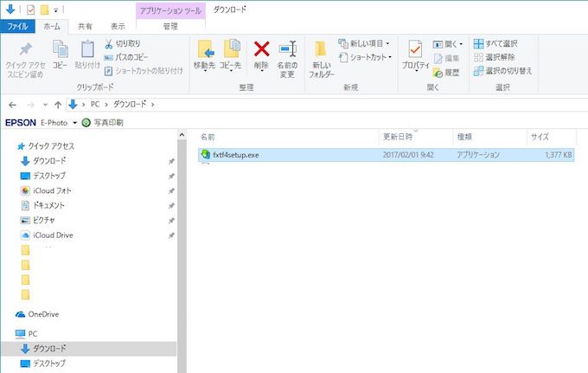The height and width of the screenshot is (373, 588).
Task: Collapse the Quick Access (クイックアクセス) tree
Action: [10, 147]
